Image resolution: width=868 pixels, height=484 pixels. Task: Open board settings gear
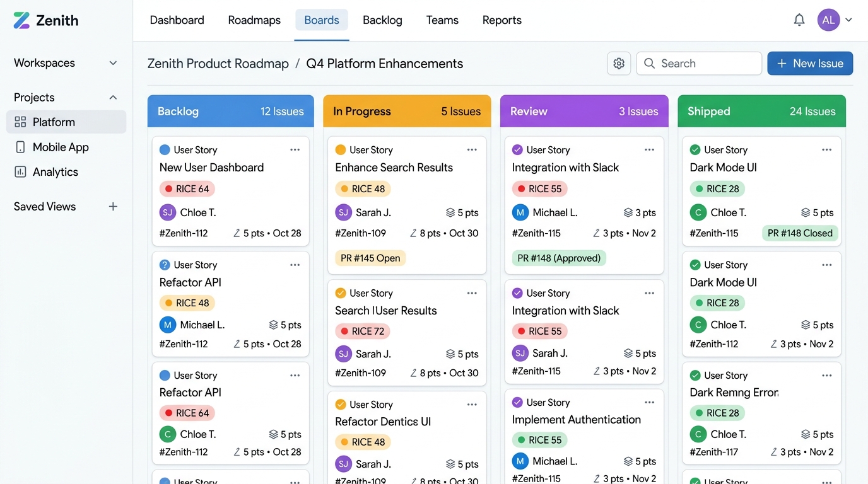click(619, 64)
